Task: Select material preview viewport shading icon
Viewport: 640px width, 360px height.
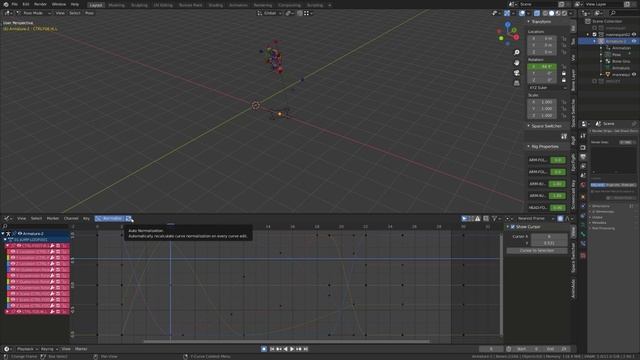Action: coord(558,13)
